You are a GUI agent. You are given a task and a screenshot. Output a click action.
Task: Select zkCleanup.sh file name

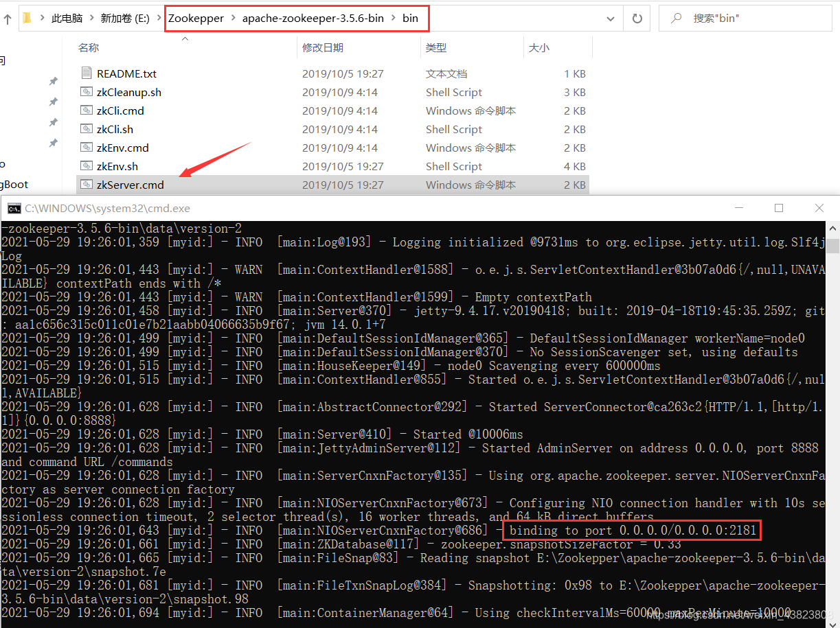129,92
